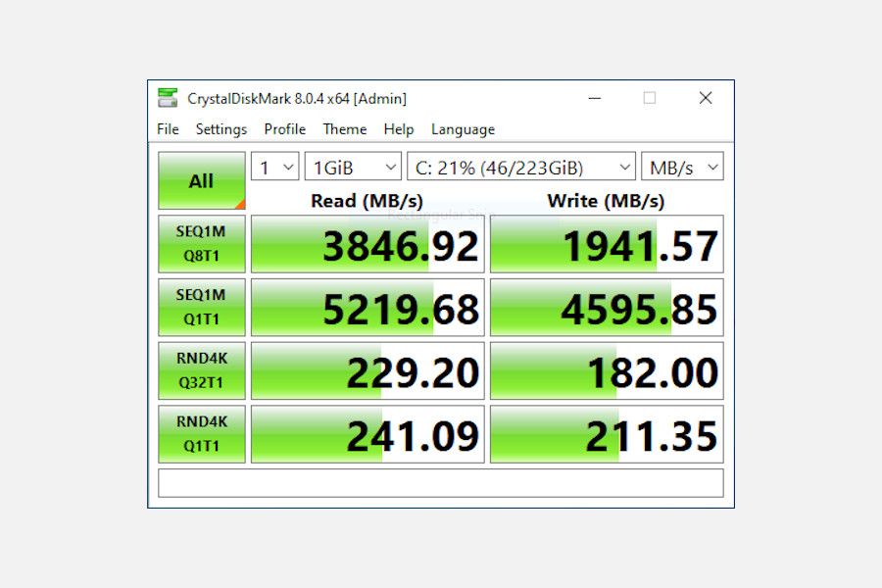The width and height of the screenshot is (882, 588).
Task: Click the SEQ1M Q8T1 read result bar
Action: point(367,243)
